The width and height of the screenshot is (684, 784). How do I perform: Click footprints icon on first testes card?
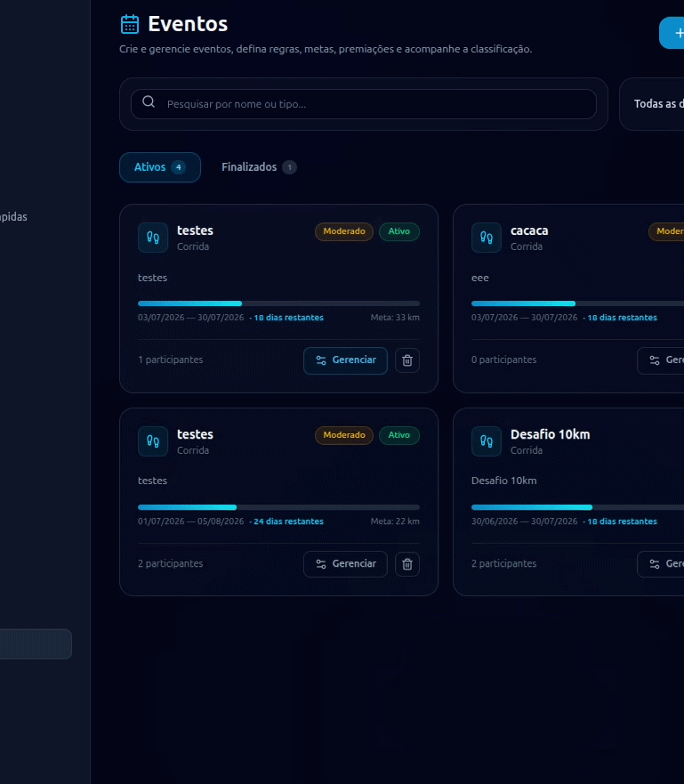pos(153,238)
